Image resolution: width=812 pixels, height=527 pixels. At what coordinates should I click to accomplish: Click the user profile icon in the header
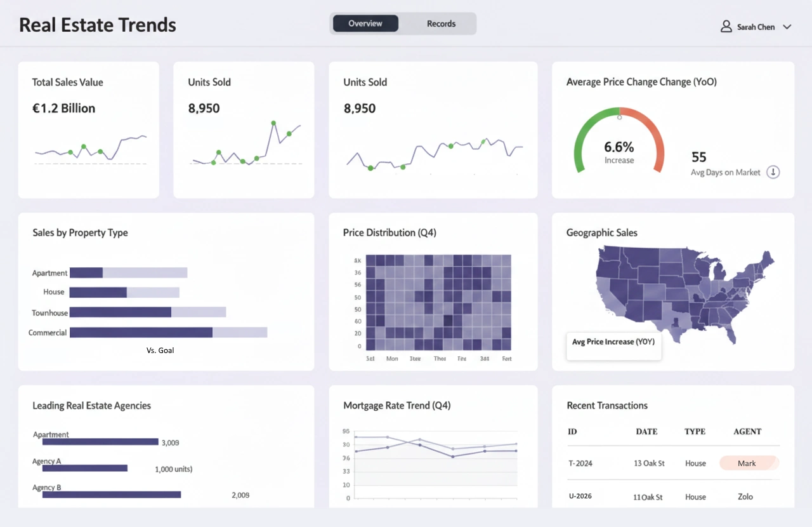point(726,26)
